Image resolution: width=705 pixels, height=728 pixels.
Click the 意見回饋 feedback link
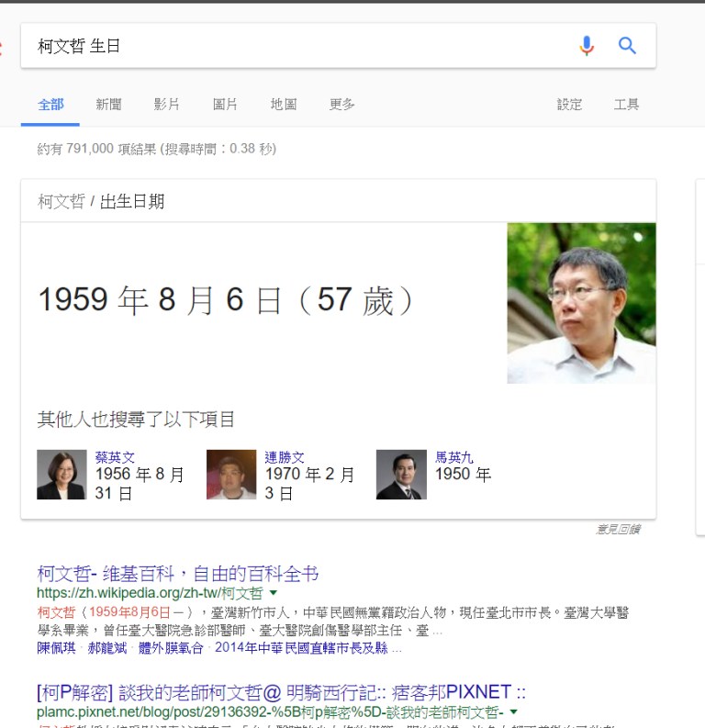(x=619, y=529)
